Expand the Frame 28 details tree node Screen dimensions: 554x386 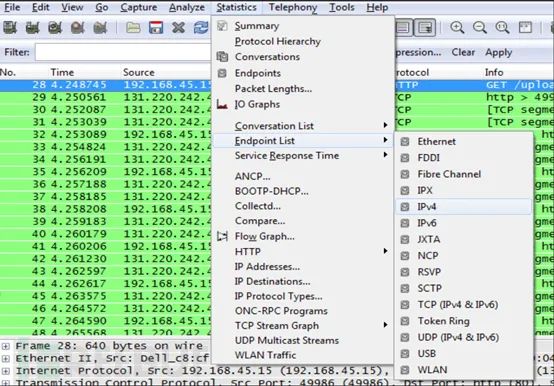tap(5, 346)
